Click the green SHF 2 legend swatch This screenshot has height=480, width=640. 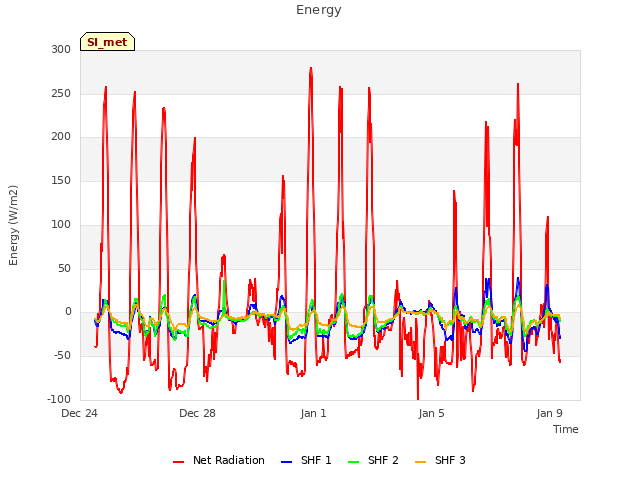click(x=353, y=462)
